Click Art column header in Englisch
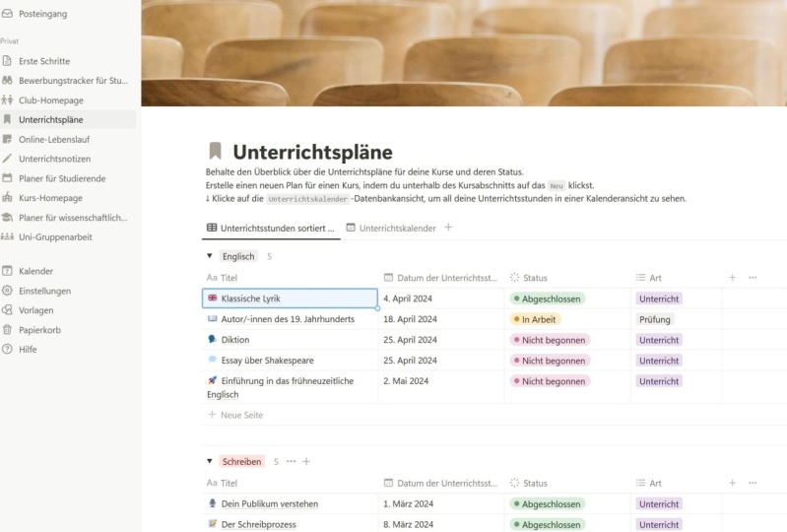 [x=676, y=278]
